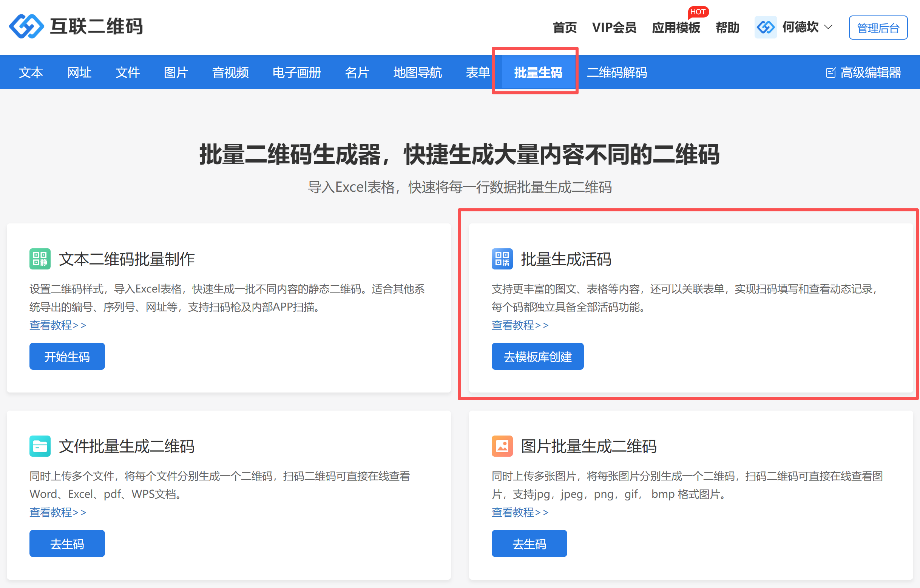Click the 批量生成活码 card title
Image resolution: width=920 pixels, height=588 pixels.
pyautogui.click(x=566, y=259)
